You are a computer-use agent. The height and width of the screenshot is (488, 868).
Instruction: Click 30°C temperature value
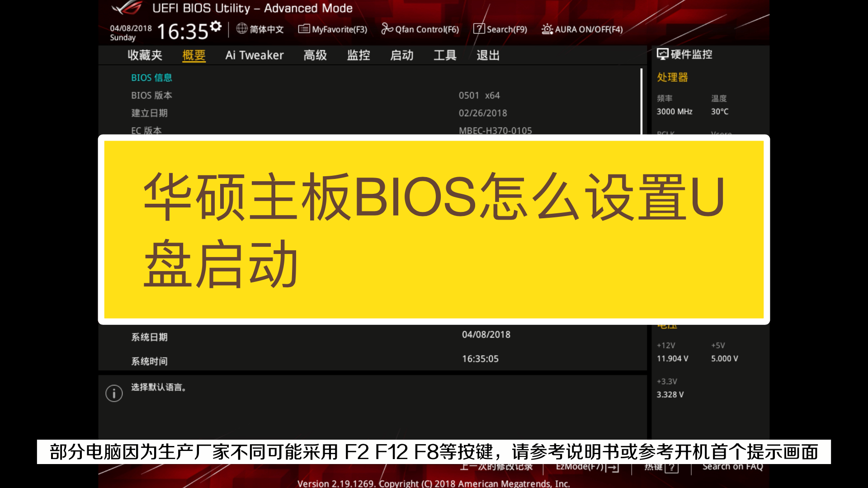(720, 112)
